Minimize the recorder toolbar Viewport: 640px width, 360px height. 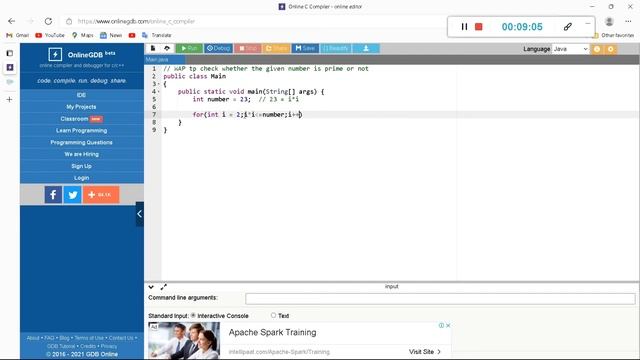588,24
